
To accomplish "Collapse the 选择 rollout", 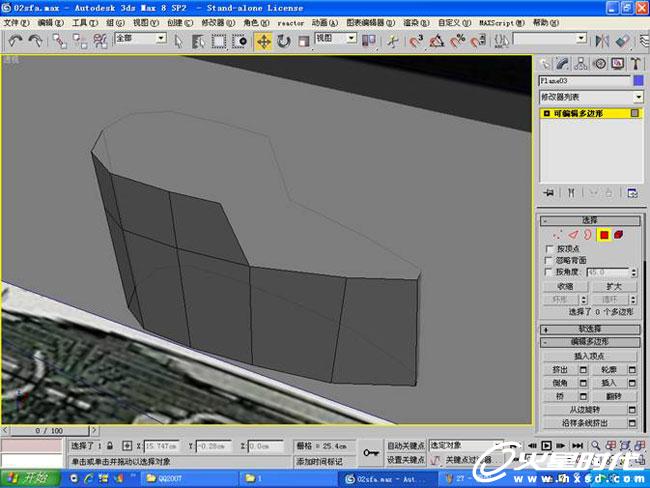I will [x=590, y=220].
